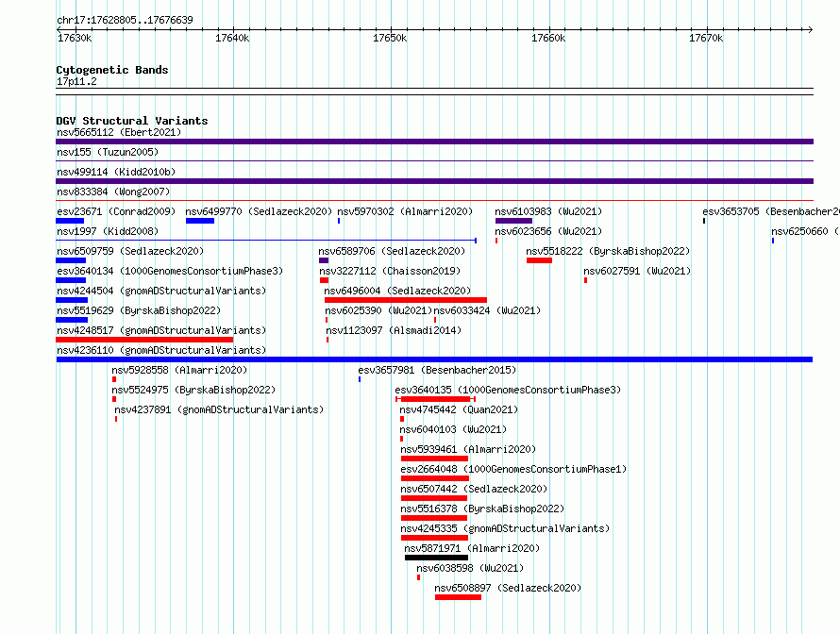Open nsv6103983 (Wu2021) label
Screen dimensions: 840x634
(x=548, y=211)
